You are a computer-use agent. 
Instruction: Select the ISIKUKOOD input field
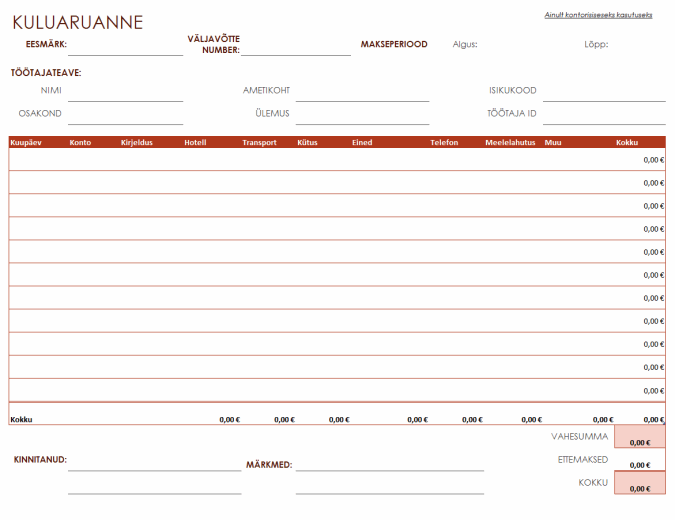tap(603, 91)
